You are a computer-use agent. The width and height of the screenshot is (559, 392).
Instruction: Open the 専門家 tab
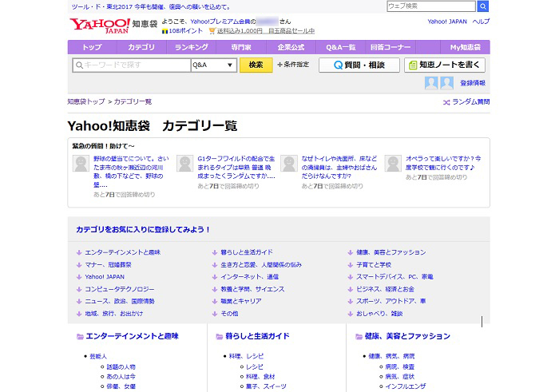pos(241,47)
